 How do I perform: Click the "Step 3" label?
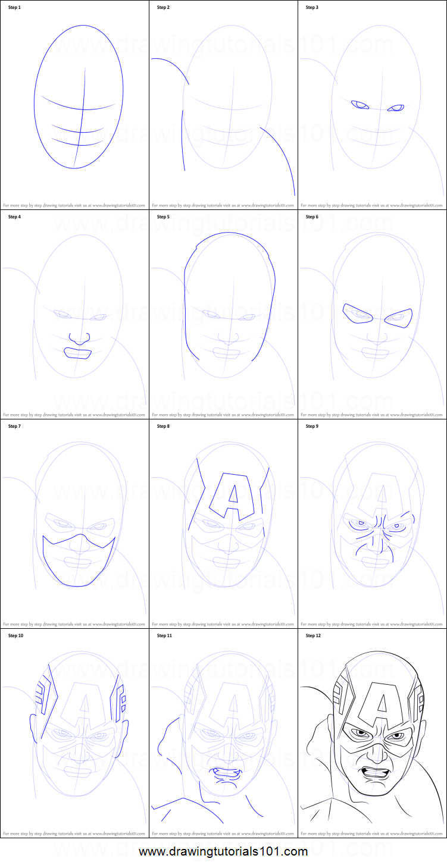[312, 8]
